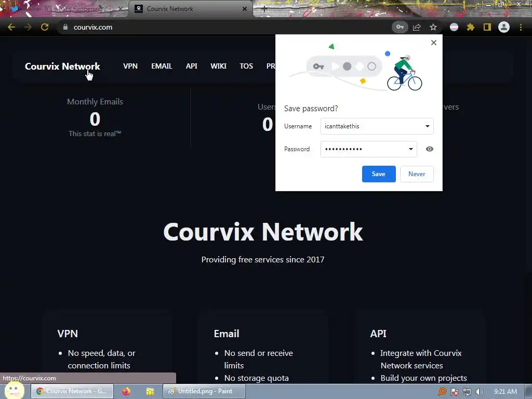This screenshot has width=532, height=399.
Task: Expand the Username dropdown arrow
Action: tap(428, 126)
